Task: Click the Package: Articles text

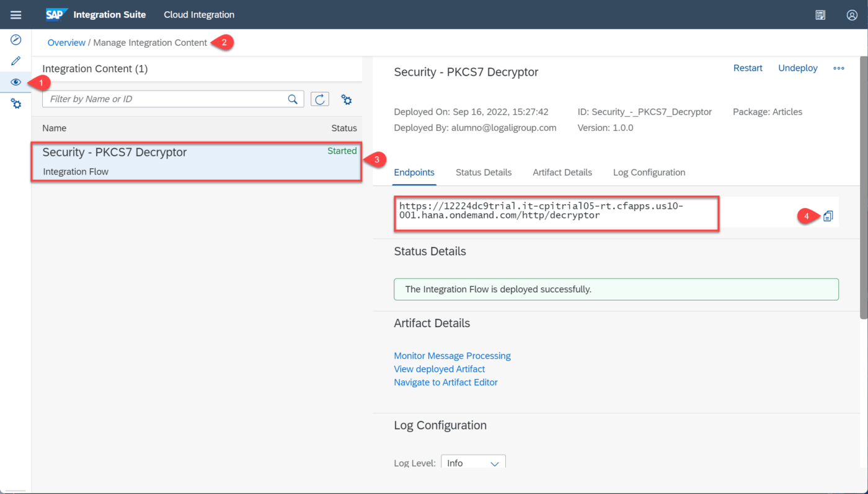Action: (768, 112)
